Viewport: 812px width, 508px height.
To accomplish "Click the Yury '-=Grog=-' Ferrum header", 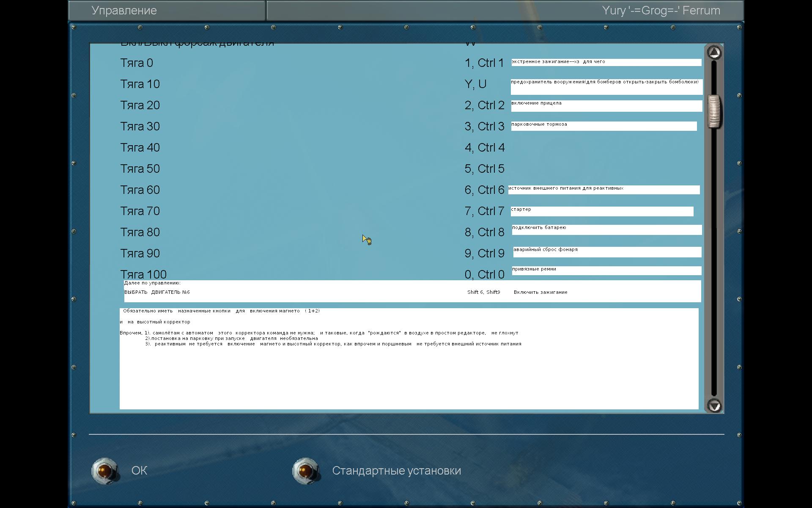I will click(x=661, y=10).
